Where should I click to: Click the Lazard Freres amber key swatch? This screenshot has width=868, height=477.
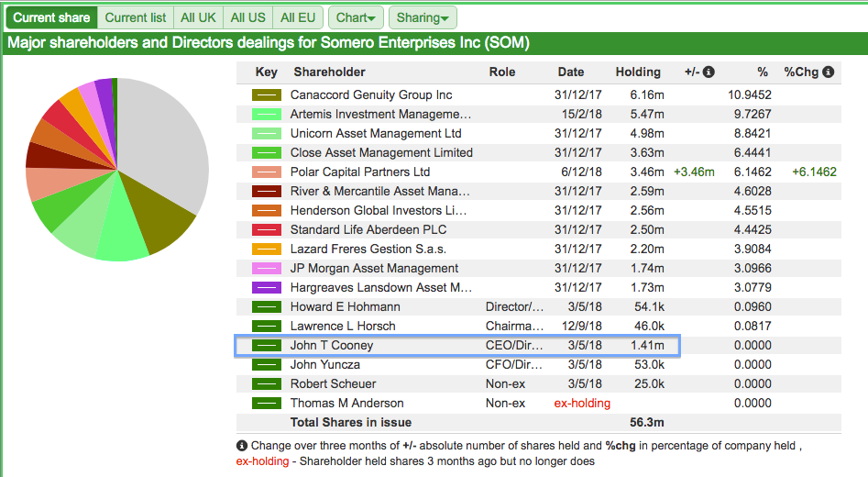click(x=267, y=250)
